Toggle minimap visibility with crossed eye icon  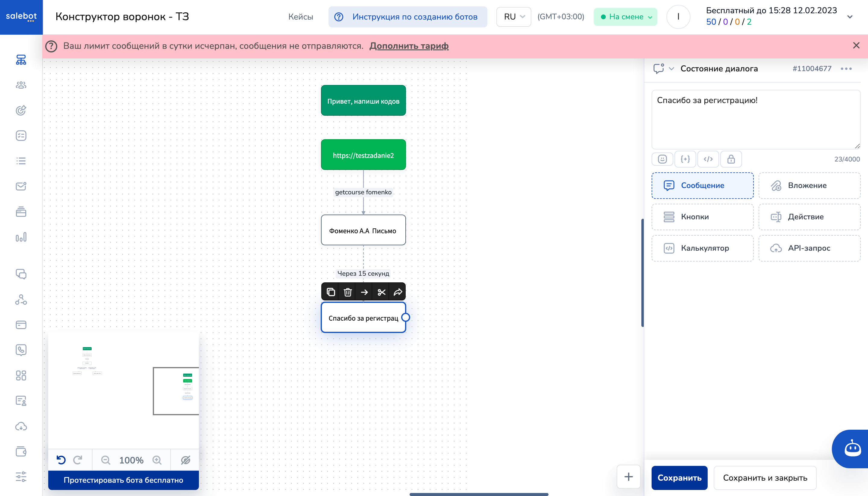[185, 460]
